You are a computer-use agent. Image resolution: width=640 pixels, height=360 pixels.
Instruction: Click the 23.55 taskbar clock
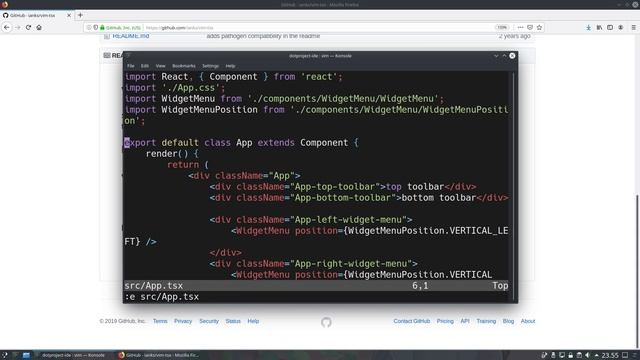point(610,355)
